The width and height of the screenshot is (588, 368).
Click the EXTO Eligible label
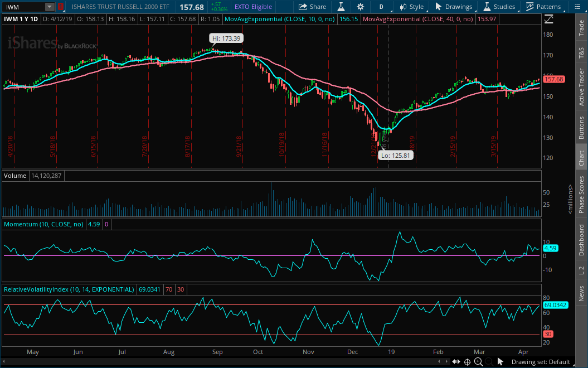pyautogui.click(x=253, y=7)
